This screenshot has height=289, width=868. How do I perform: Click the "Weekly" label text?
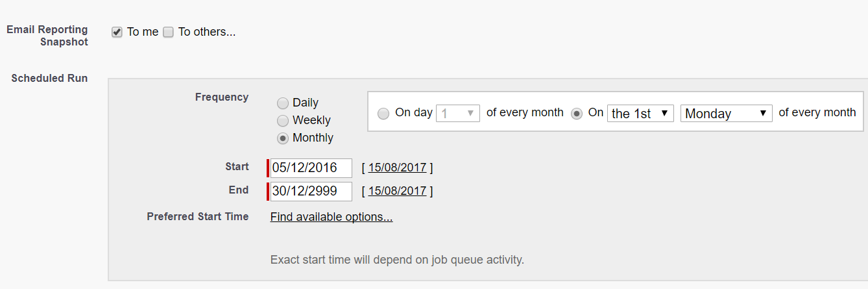coord(311,120)
